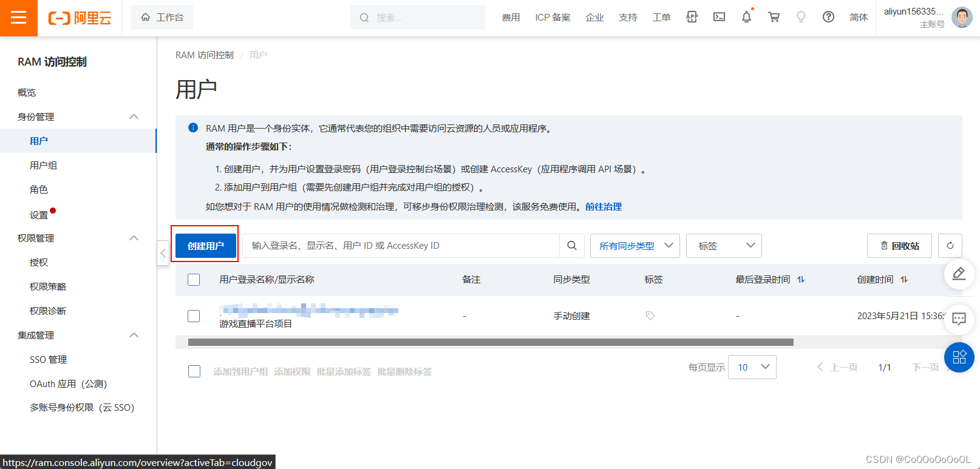Launch the Cloud Shell terminal icon
980x469 pixels.
pos(719,17)
